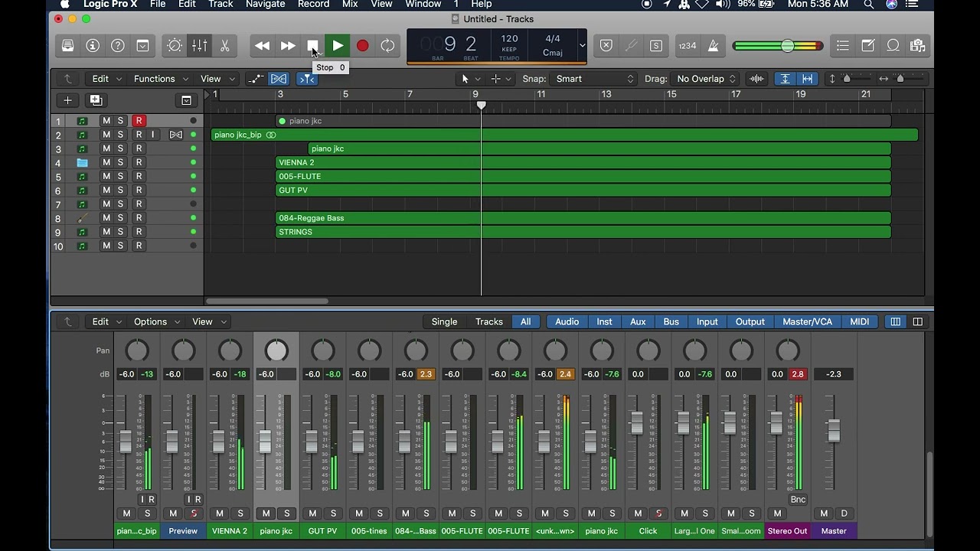
Task: Start playback with the green Play button
Action: pos(338,46)
